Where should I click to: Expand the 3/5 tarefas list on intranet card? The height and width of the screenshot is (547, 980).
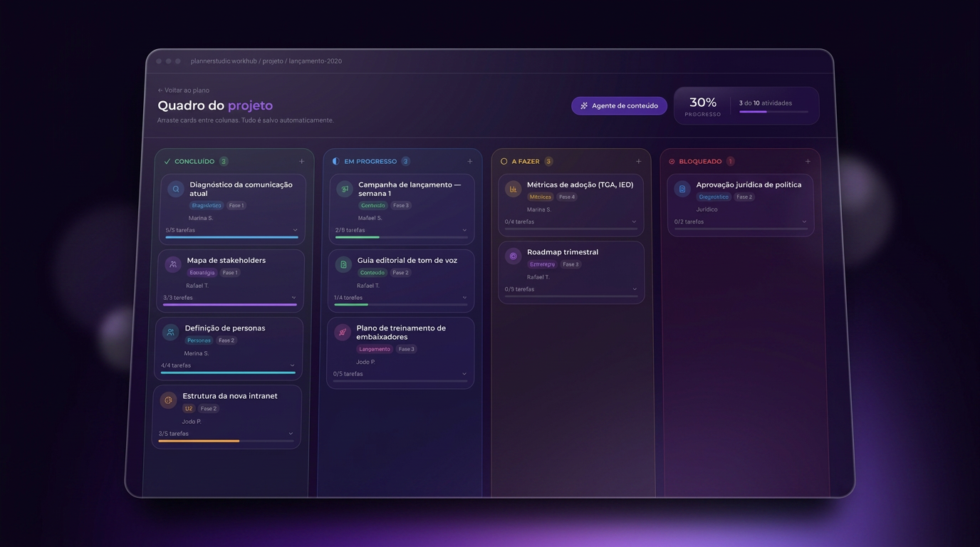pyautogui.click(x=291, y=434)
